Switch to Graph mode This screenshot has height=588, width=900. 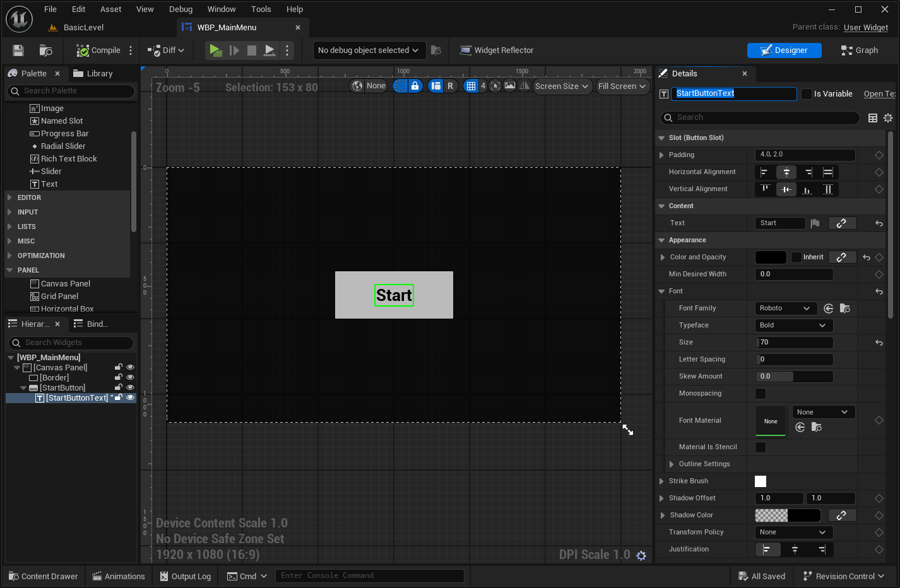(x=859, y=50)
